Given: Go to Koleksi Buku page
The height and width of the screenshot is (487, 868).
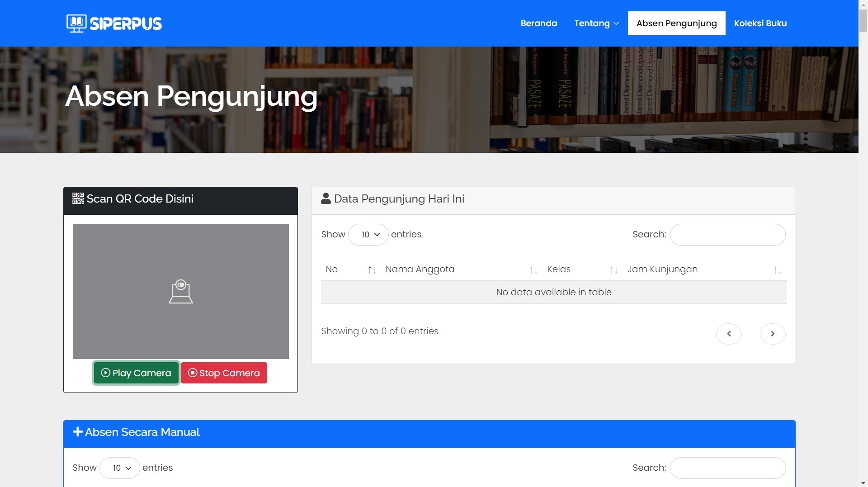Looking at the screenshot, I should (760, 24).
